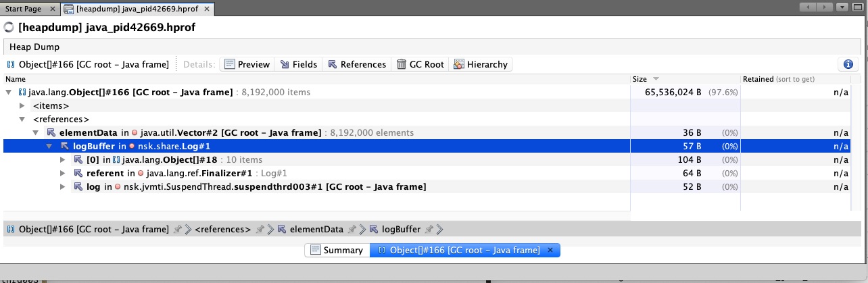This screenshot has height=283, width=868.
Task: Expand the referent in Finalizer#1 row
Action: pos(63,174)
